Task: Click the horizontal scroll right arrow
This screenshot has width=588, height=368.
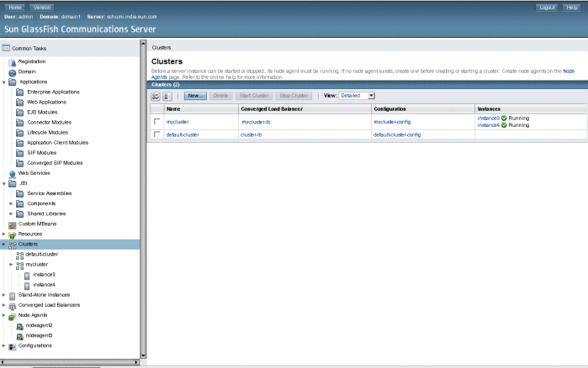Action: tap(136, 362)
